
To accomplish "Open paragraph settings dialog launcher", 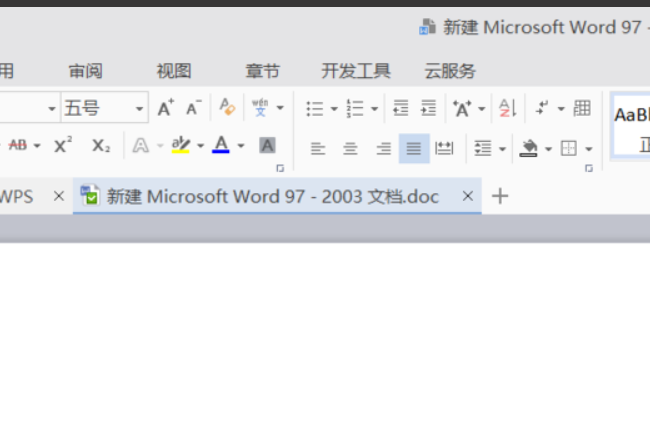I will pos(589,168).
